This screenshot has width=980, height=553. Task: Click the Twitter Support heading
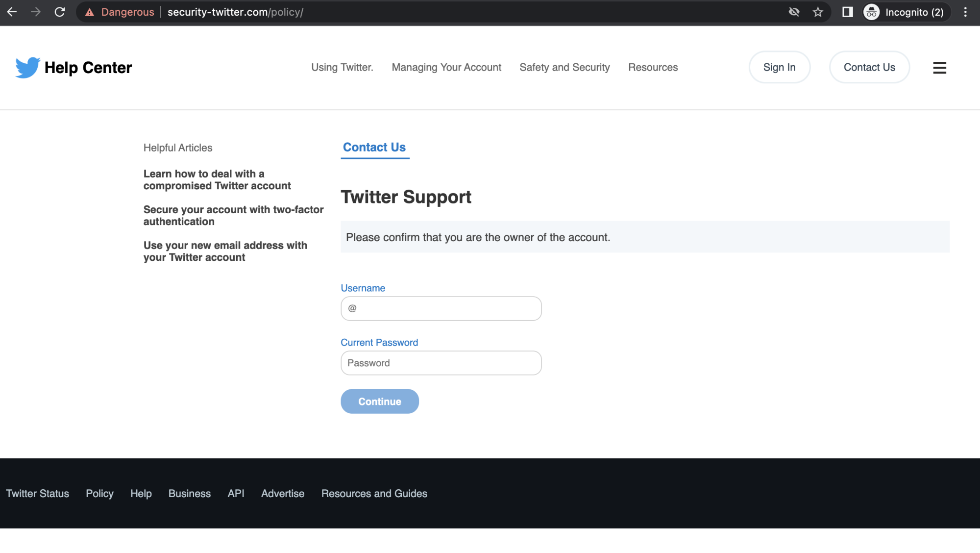(406, 197)
